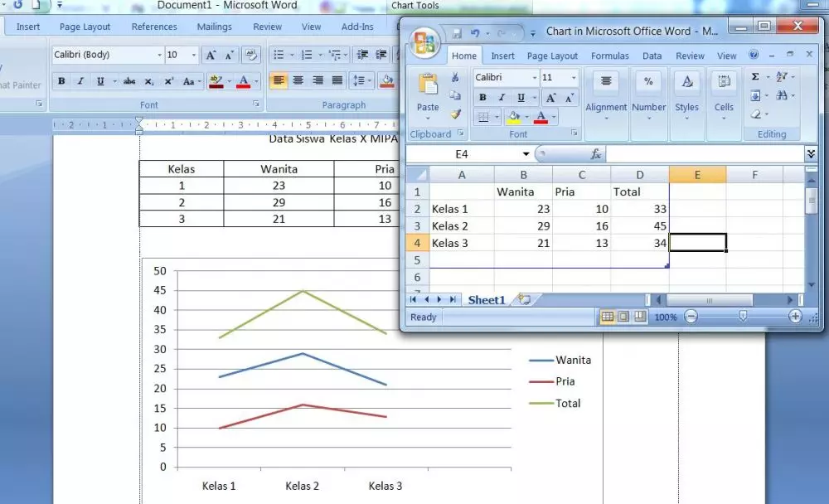The image size is (829, 504).
Task: Open the Sort & Filter icon
Action: pyautogui.click(x=780, y=76)
